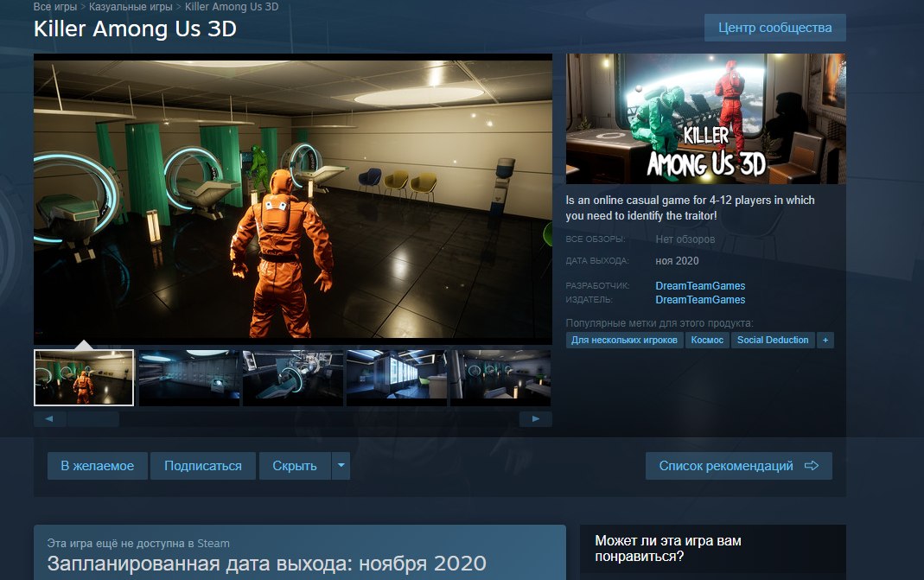Click the plus button to add tags
The image size is (924, 580).
pyautogui.click(x=825, y=340)
